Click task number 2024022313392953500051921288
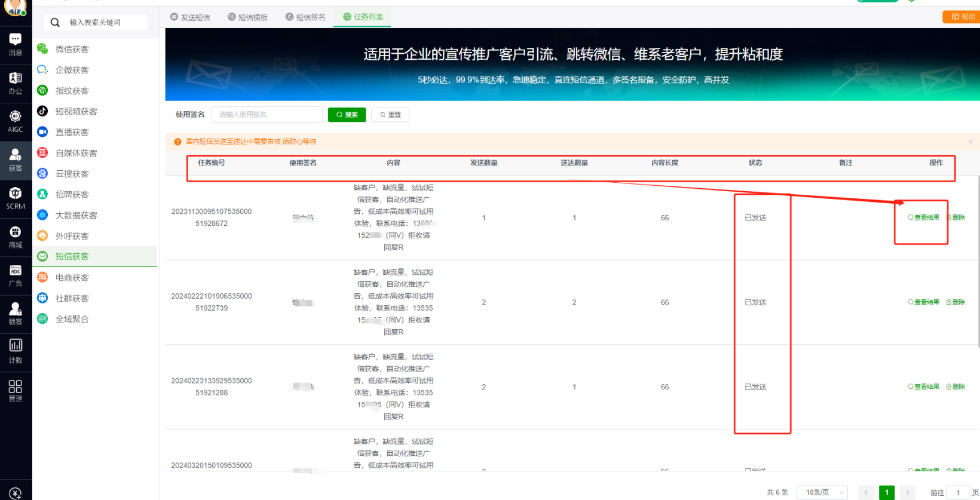Viewport: 980px width, 500px height. point(212,386)
